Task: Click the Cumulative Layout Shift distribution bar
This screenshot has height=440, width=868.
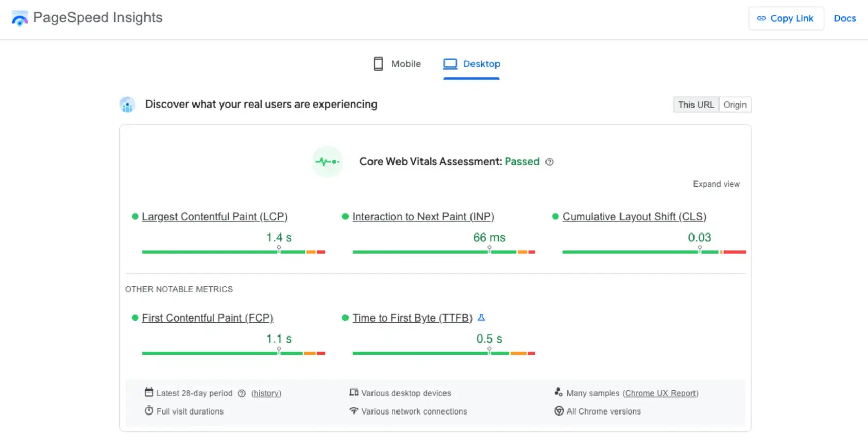Action: [654, 252]
